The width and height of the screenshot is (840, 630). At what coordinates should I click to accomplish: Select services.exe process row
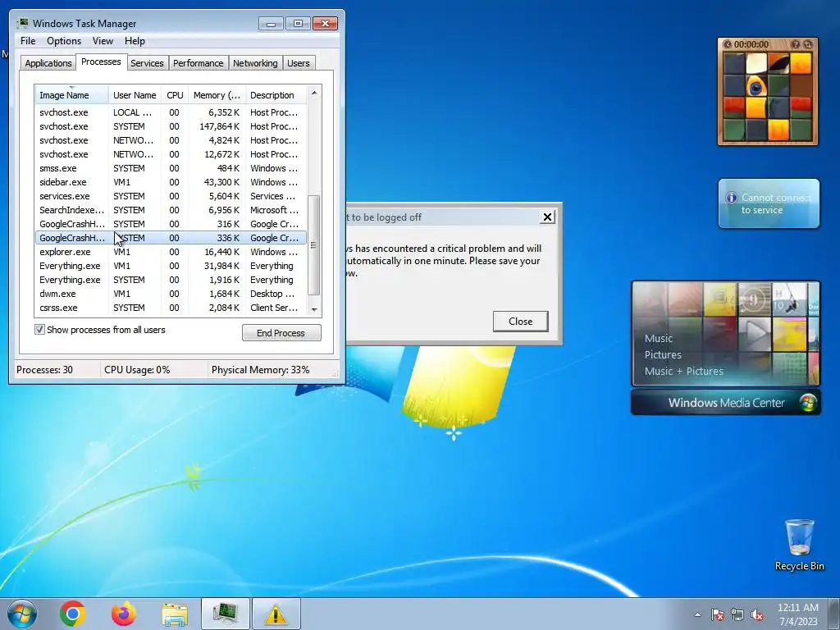click(x=171, y=196)
